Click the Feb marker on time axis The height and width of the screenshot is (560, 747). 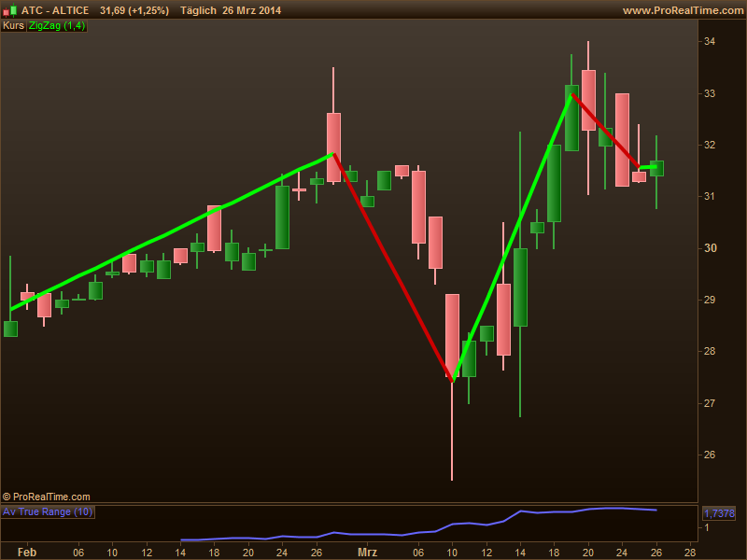tap(27, 553)
